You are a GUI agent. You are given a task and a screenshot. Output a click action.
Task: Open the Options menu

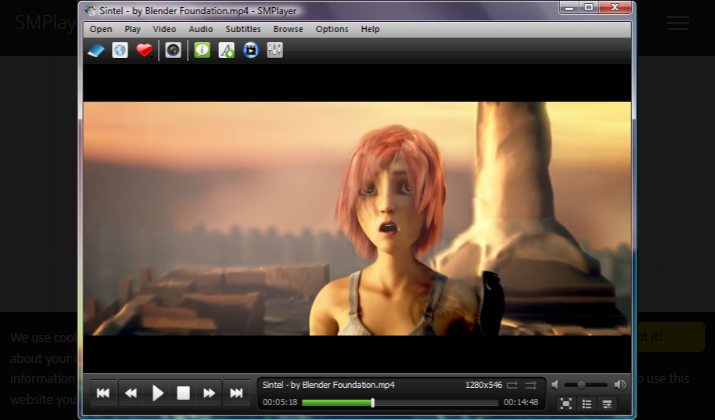point(332,29)
